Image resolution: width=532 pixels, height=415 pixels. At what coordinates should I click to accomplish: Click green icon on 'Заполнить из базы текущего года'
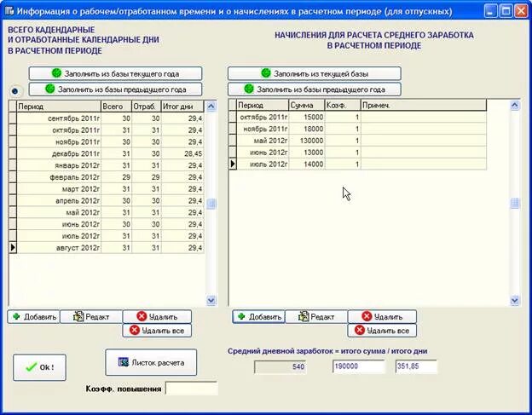56,73
